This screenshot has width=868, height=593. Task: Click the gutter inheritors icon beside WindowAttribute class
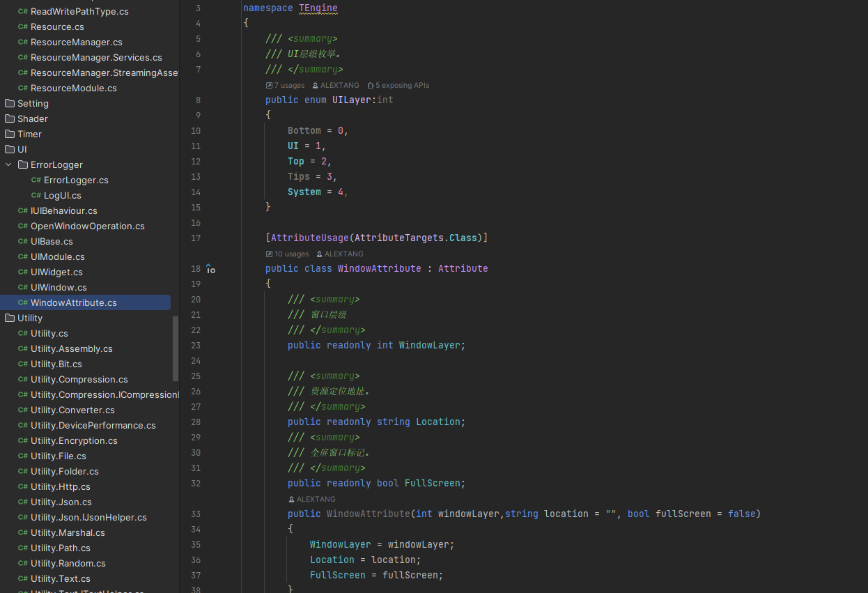[210, 269]
